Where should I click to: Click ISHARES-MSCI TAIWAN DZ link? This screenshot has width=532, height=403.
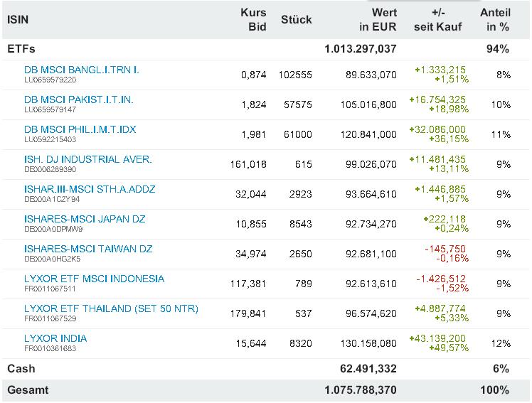tap(88, 249)
